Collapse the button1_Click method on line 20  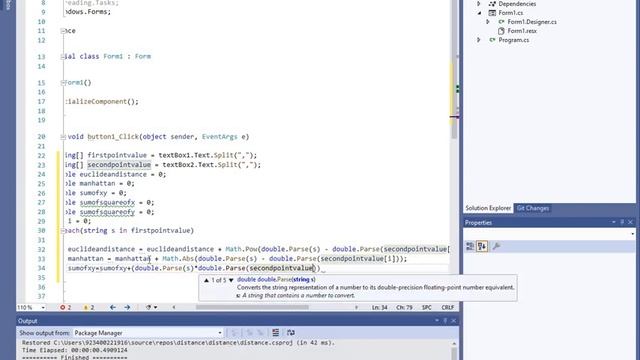click(x=63, y=137)
